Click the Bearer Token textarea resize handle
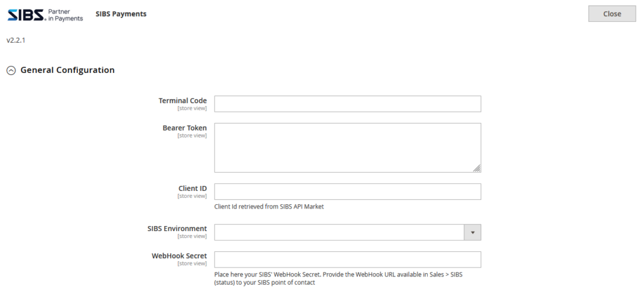The width and height of the screenshot is (644, 299). [x=477, y=168]
